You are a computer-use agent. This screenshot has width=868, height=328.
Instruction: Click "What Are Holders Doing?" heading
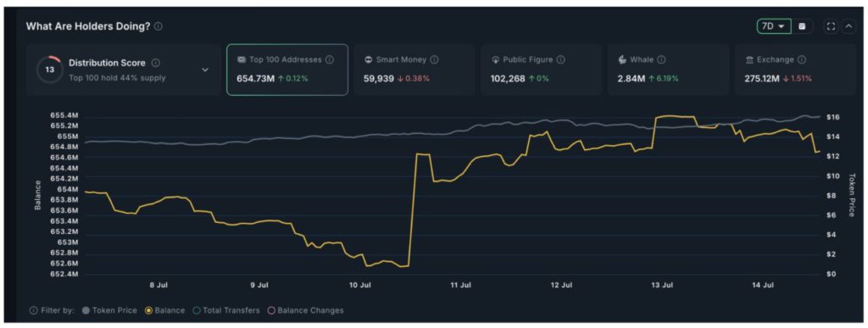coord(88,26)
